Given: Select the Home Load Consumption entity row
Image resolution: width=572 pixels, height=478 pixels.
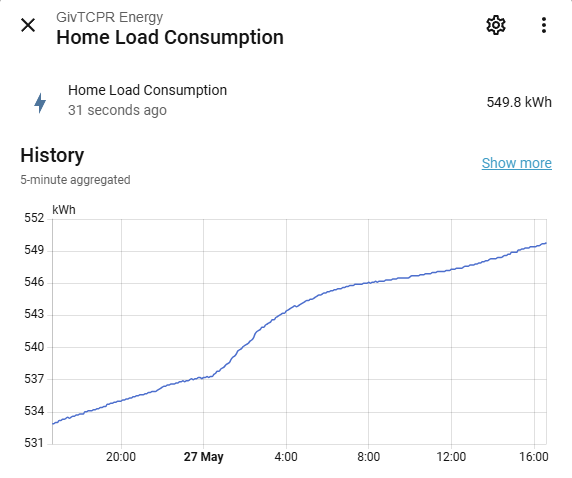Looking at the screenshot, I should [286, 100].
